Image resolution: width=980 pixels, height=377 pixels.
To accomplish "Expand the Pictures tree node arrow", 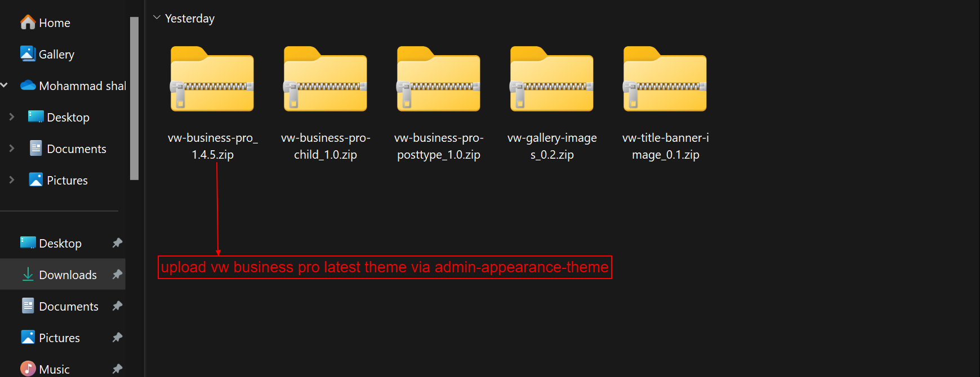I will tap(12, 180).
